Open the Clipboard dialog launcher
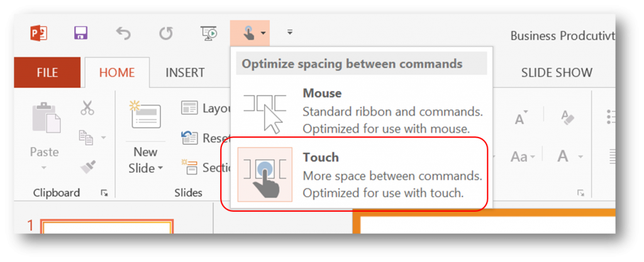644x262 pixels. coord(104,193)
